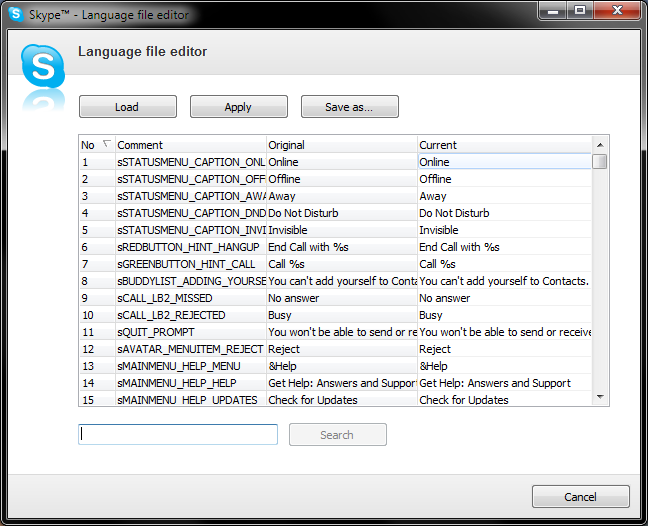
Task: Click the Skype logo in the header
Action: point(43,66)
